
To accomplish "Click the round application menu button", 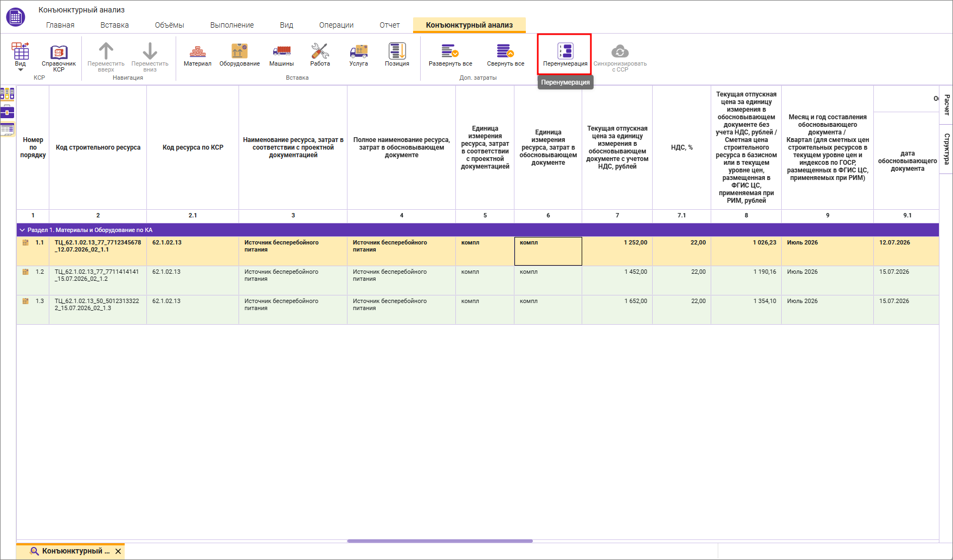I will tap(16, 17).
